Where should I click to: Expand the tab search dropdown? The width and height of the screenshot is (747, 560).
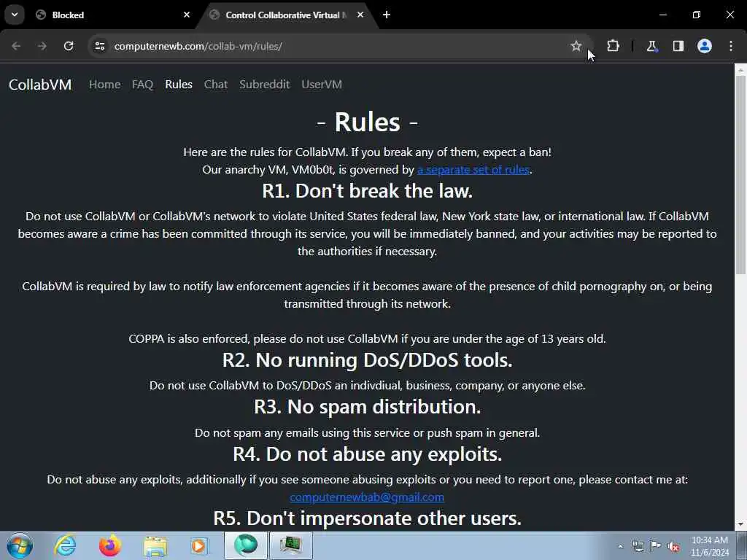pos(15,15)
